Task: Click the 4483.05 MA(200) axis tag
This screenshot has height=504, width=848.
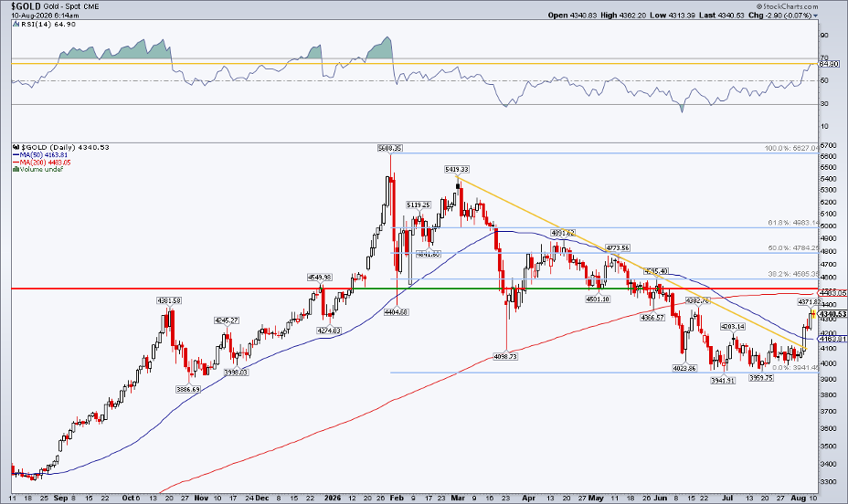Action: (832, 292)
